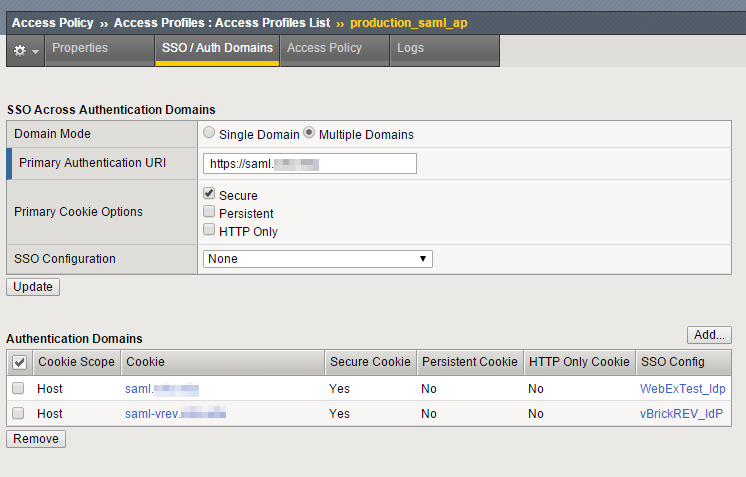Click the Remove button

coord(36,439)
